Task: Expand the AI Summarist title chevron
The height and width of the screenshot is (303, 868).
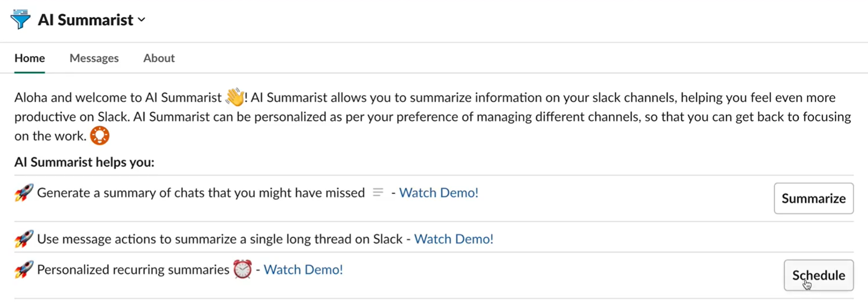Action: (142, 20)
